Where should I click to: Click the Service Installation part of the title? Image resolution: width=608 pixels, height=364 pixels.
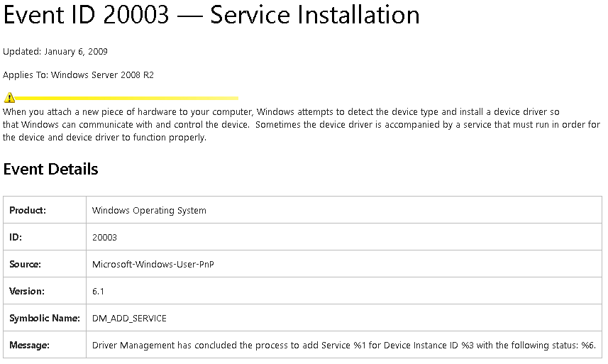[315, 16]
